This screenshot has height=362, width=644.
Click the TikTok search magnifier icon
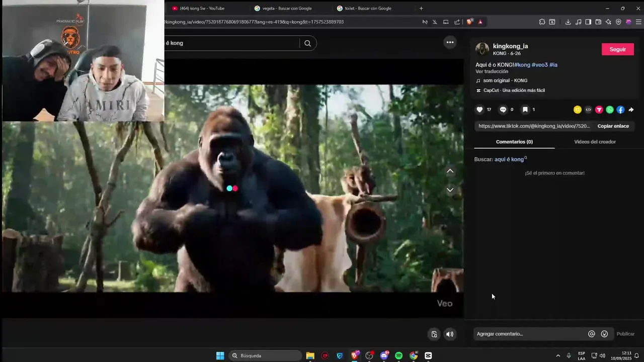point(307,43)
